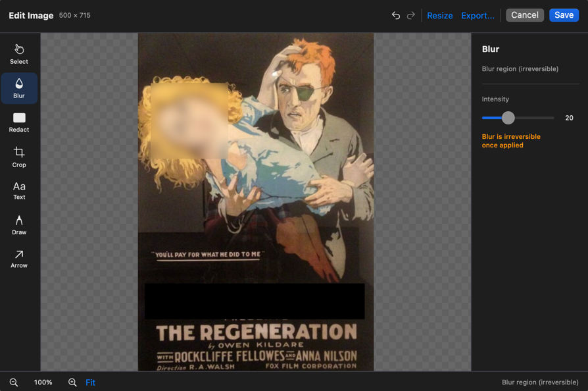
Task: Click the black redacted bar on the poster
Action: coord(255,301)
